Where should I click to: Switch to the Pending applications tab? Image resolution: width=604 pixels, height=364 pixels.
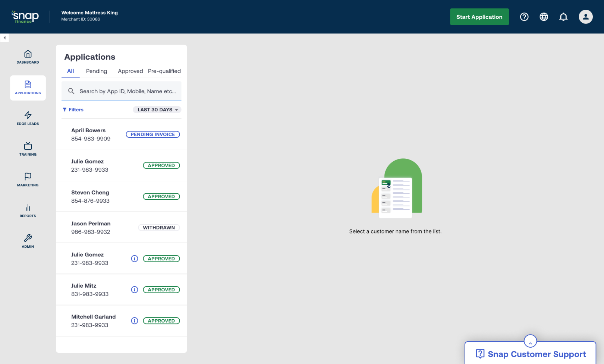[96, 71]
